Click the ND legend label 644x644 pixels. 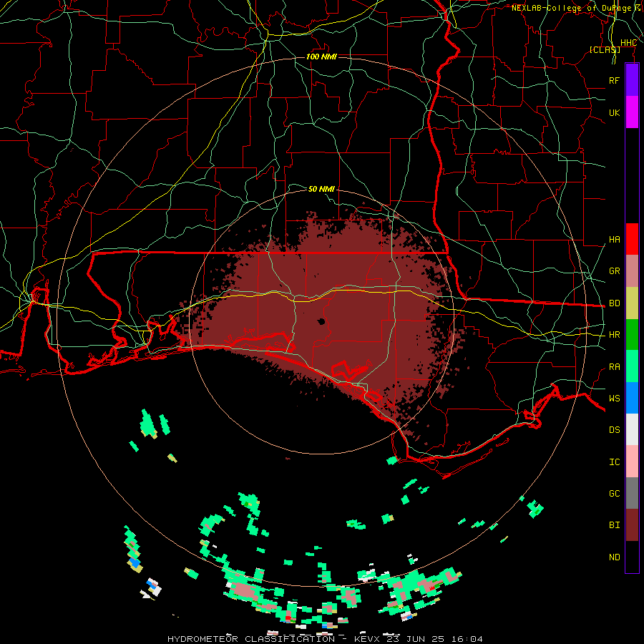[615, 557]
